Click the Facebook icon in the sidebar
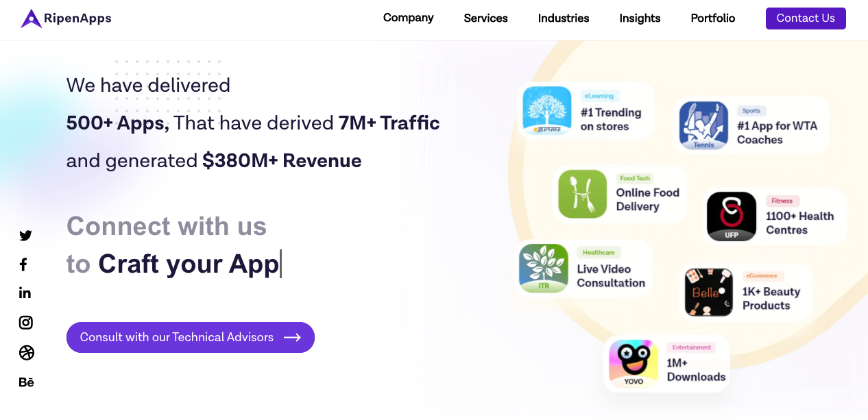868x420 pixels. click(x=23, y=264)
